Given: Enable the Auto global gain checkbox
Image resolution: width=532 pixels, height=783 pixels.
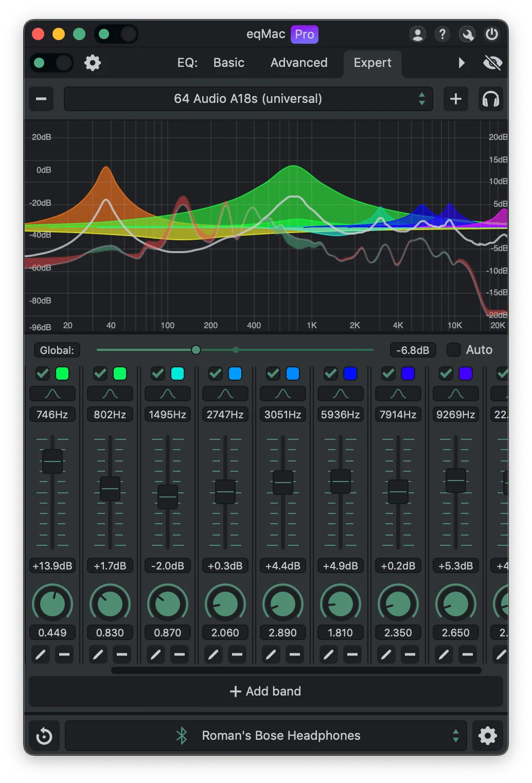Looking at the screenshot, I should [453, 350].
